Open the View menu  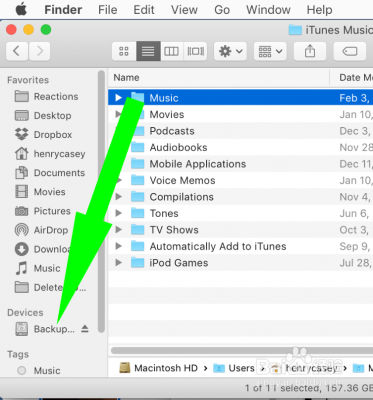tap(184, 10)
